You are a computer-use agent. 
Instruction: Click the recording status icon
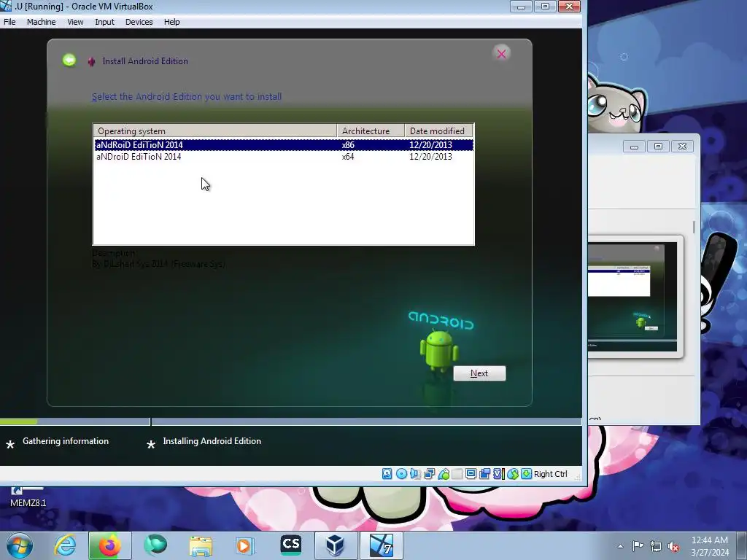click(484, 474)
